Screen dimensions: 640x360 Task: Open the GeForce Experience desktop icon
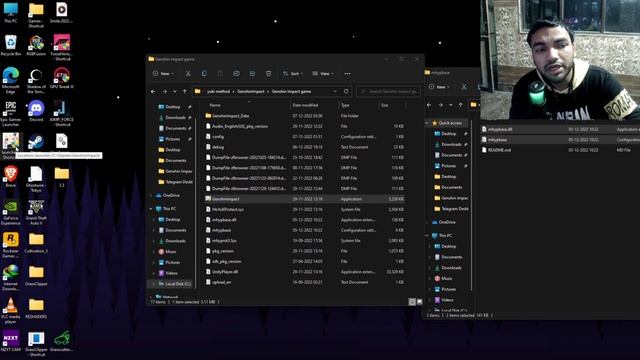(11, 212)
